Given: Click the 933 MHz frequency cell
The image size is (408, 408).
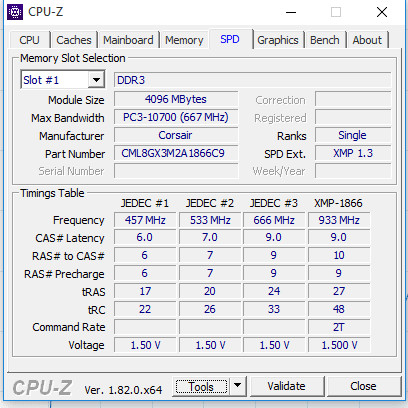Looking at the screenshot, I should pos(339,220).
